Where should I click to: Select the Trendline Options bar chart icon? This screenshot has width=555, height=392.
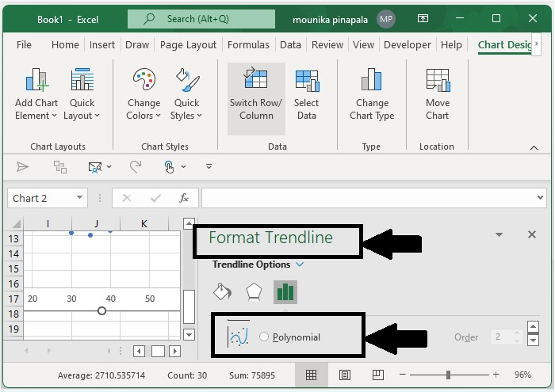(285, 292)
